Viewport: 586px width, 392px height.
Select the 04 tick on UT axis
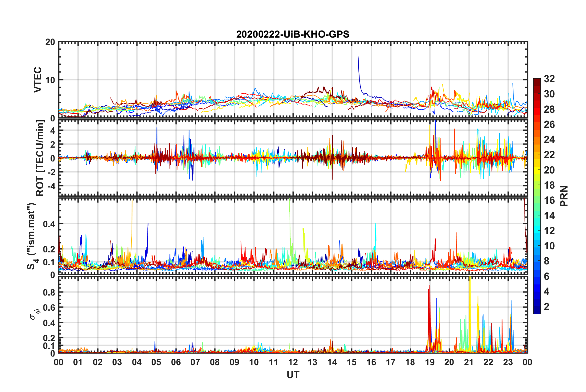pyautogui.click(x=137, y=362)
